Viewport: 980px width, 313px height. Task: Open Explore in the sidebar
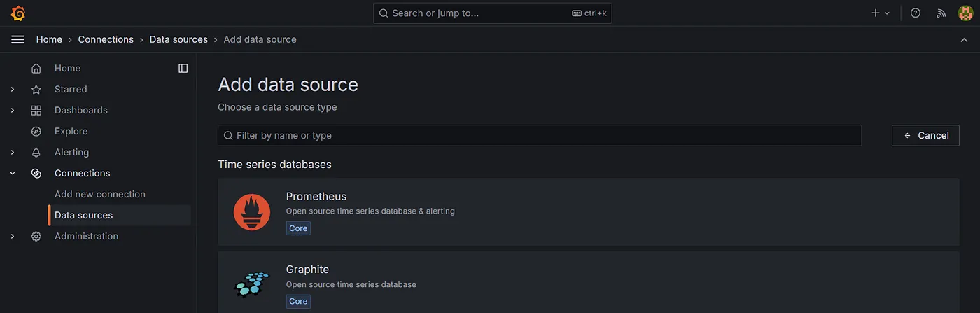71,132
